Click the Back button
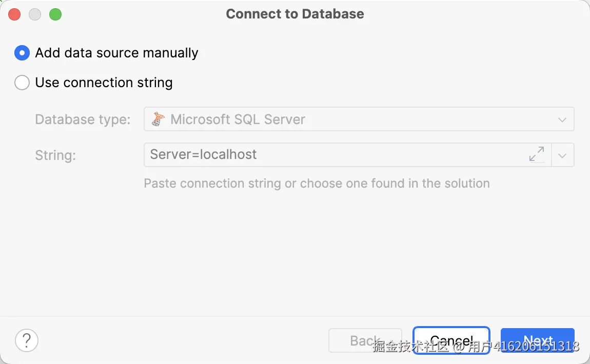Screen dimensions: 590x364 [x=365, y=340]
